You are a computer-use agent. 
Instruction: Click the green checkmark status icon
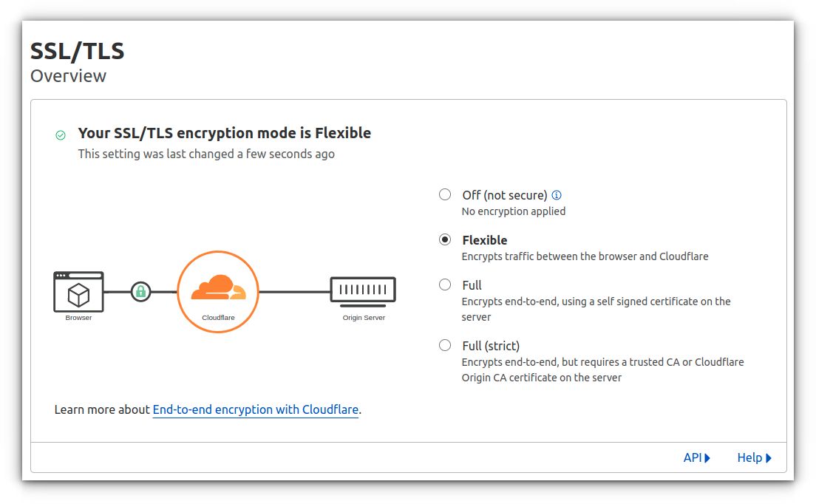point(61,134)
